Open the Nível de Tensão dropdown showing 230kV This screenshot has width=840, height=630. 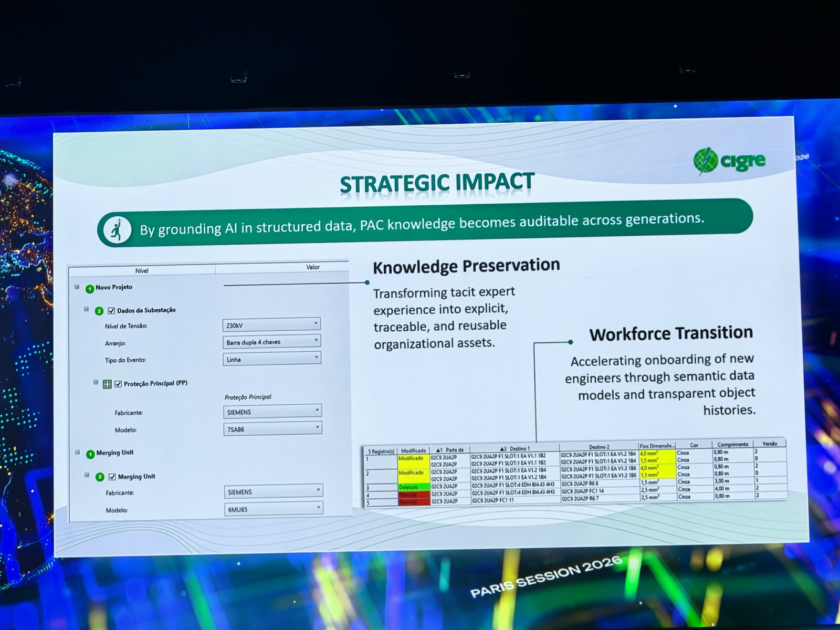pyautogui.click(x=271, y=325)
